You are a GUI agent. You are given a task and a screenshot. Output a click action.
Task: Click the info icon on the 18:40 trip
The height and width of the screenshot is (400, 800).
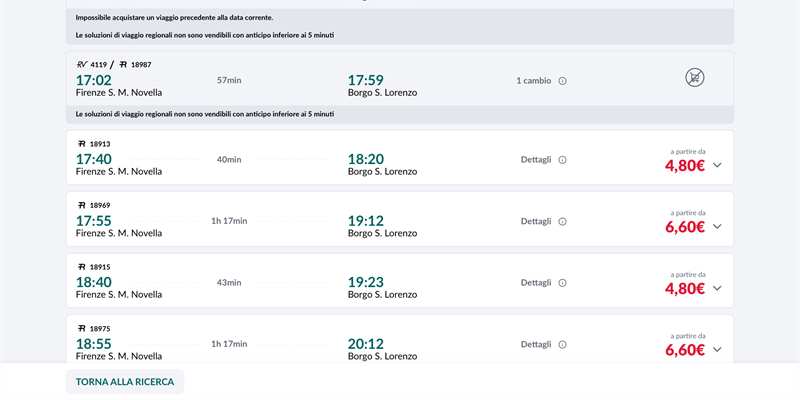[x=562, y=283]
